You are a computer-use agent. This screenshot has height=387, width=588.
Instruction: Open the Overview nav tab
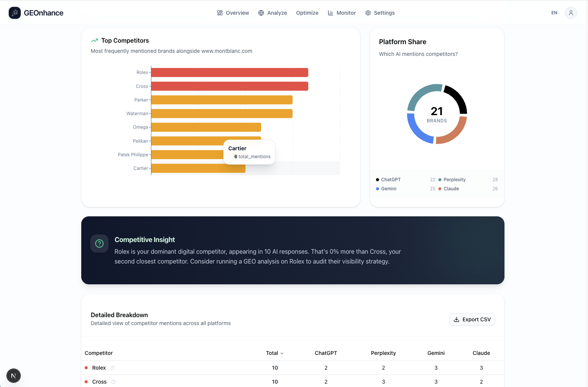click(x=233, y=13)
